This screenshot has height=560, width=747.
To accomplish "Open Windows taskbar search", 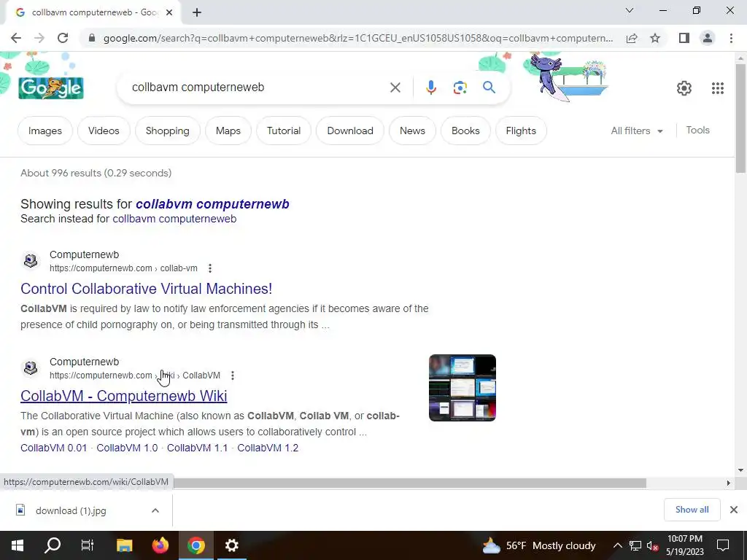I will (53, 545).
